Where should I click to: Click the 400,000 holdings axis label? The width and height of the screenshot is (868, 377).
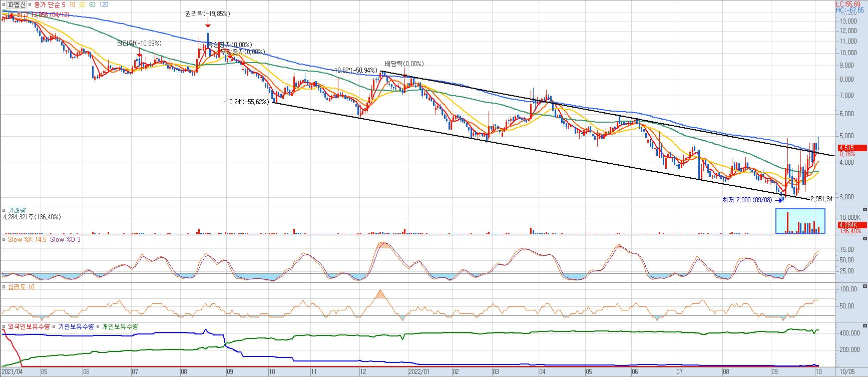pos(849,333)
